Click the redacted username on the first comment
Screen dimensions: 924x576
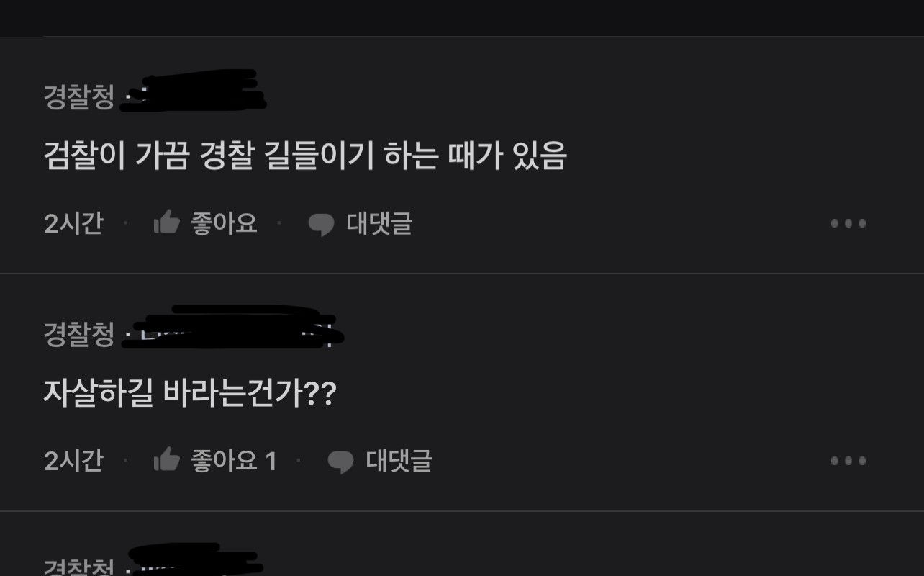[193, 91]
